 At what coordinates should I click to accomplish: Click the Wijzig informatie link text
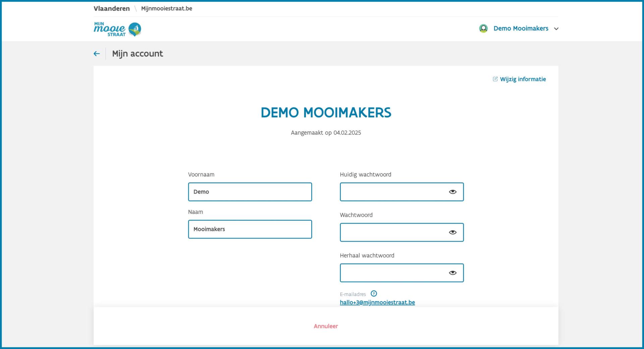coord(523,79)
